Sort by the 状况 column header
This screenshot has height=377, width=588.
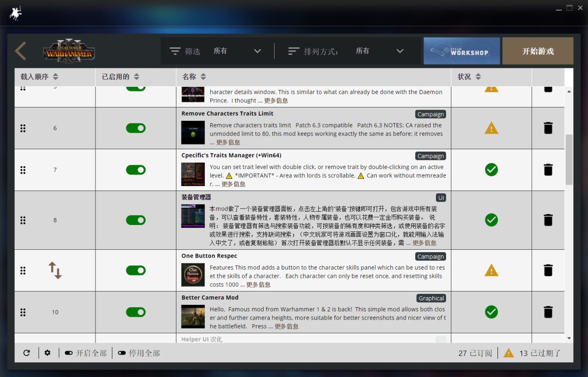click(x=469, y=77)
